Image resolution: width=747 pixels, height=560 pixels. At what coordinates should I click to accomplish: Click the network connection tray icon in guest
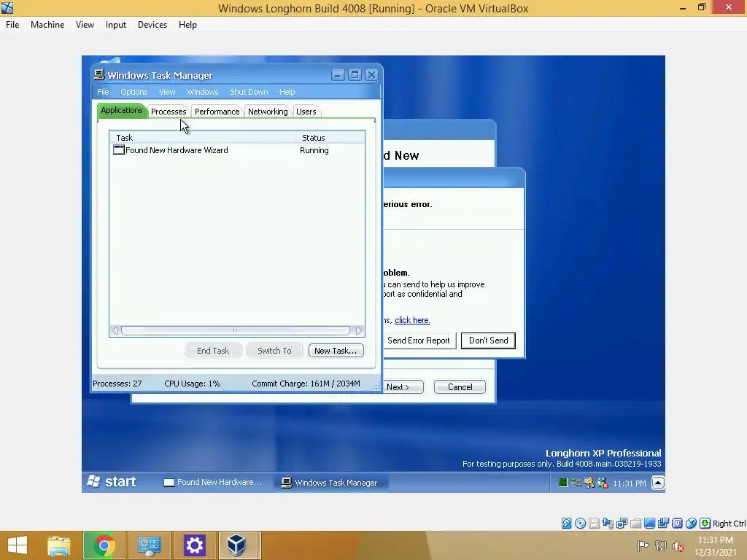(x=576, y=483)
